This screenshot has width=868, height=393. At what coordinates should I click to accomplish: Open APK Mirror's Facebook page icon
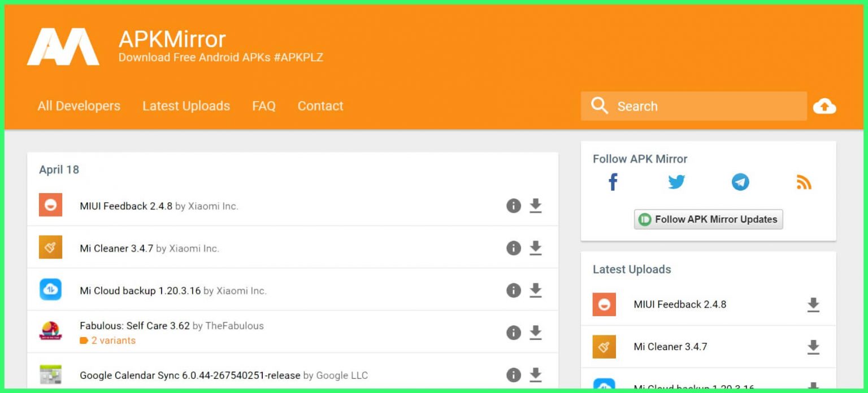(613, 182)
